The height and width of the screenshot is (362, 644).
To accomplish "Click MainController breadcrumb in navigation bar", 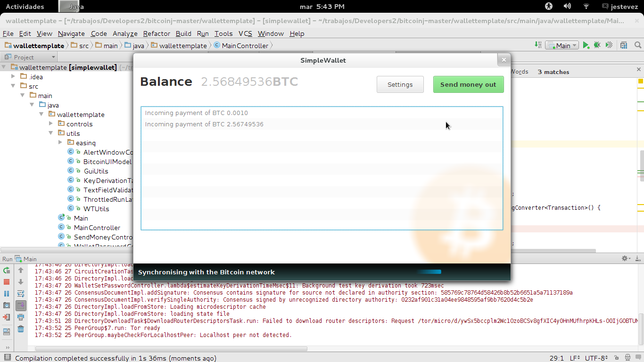I will tap(240, 46).
